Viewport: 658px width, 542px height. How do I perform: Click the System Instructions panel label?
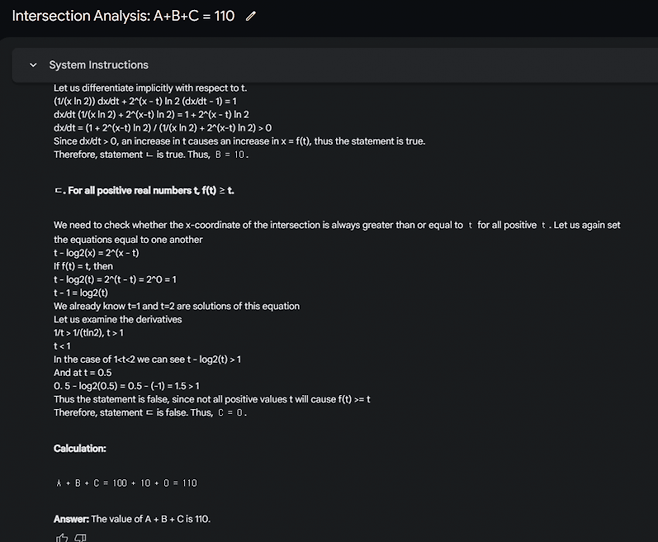pos(98,65)
